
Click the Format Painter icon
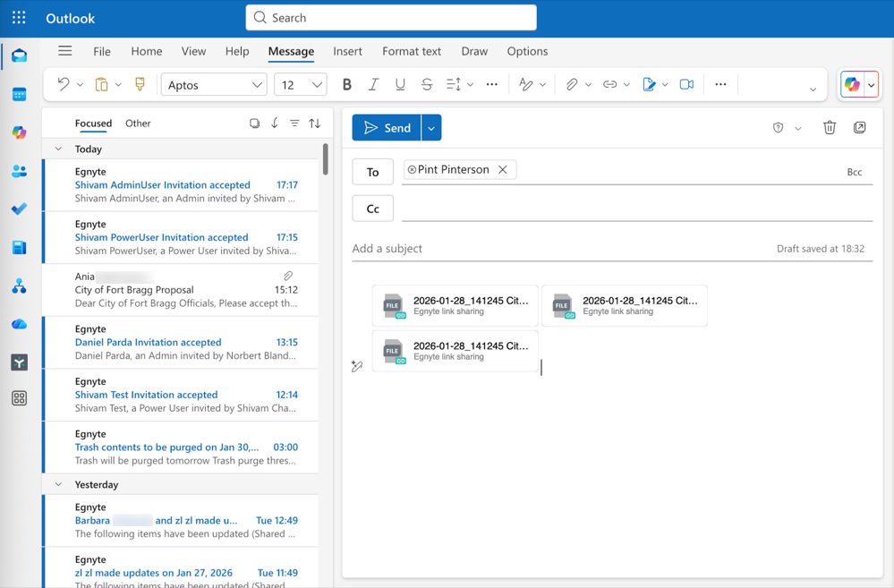point(140,83)
